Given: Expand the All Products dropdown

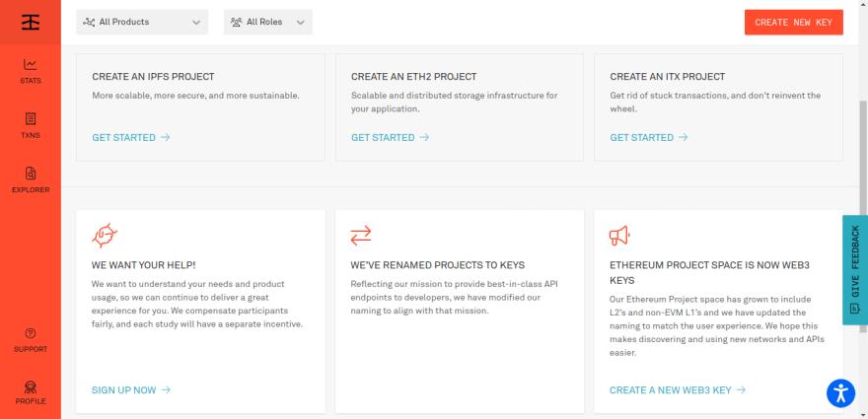Looking at the screenshot, I should 142,22.
